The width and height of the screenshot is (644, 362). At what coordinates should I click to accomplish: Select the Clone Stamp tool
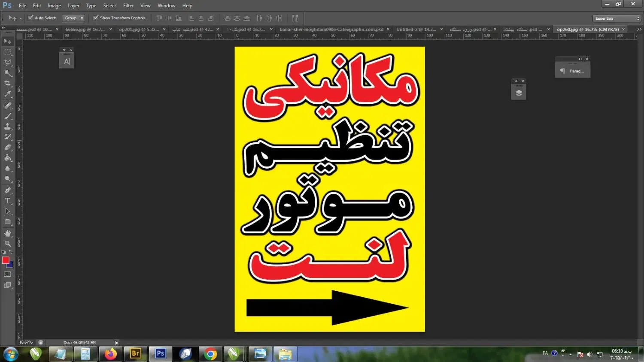click(x=8, y=127)
